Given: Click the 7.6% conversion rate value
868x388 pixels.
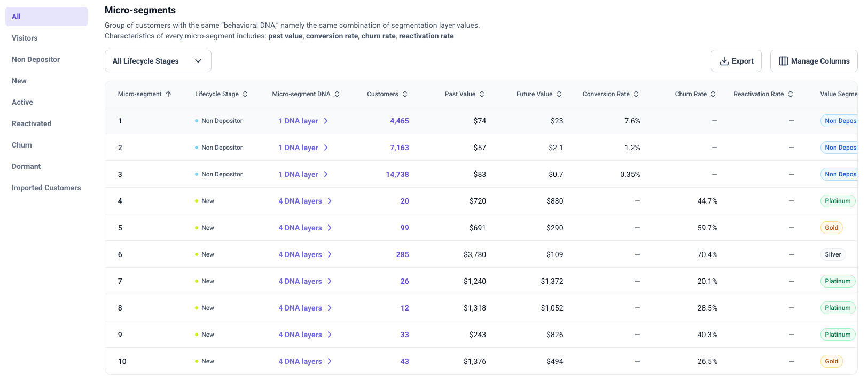Looking at the screenshot, I should (x=632, y=121).
